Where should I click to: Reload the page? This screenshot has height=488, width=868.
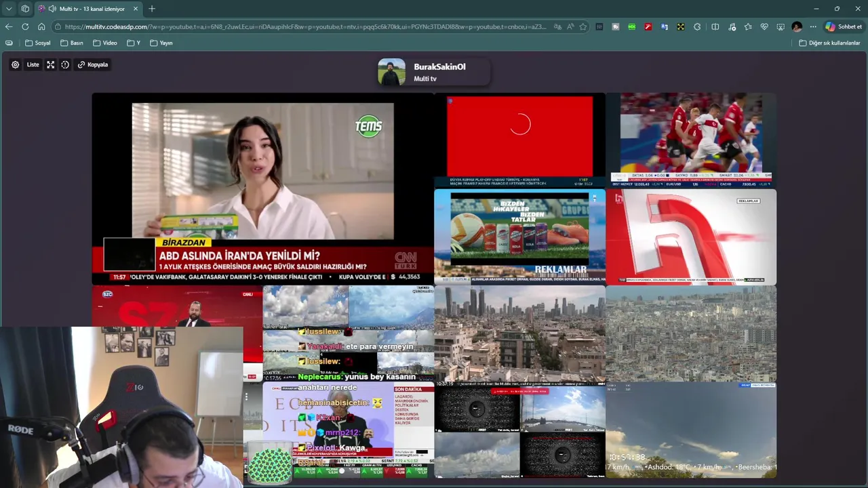coord(25,26)
